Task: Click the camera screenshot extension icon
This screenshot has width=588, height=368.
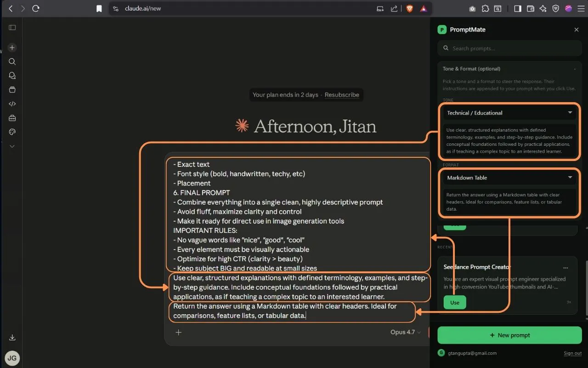Action: coord(472,8)
